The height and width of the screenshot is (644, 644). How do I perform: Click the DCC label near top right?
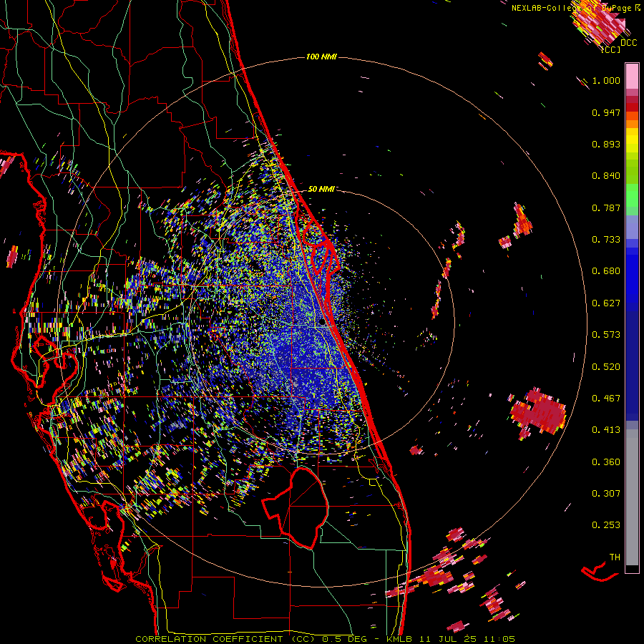pyautogui.click(x=628, y=43)
